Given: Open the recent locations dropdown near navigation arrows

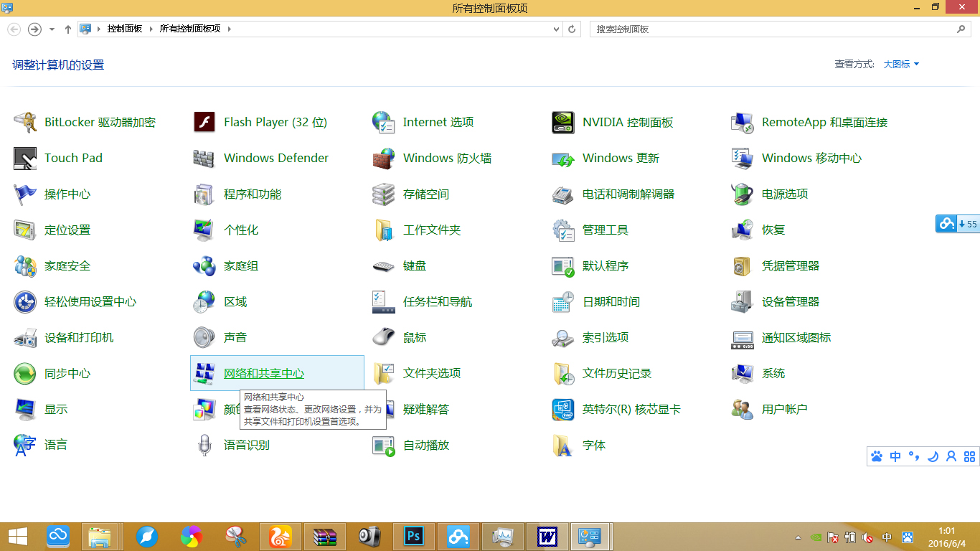Looking at the screenshot, I should pyautogui.click(x=51, y=29).
